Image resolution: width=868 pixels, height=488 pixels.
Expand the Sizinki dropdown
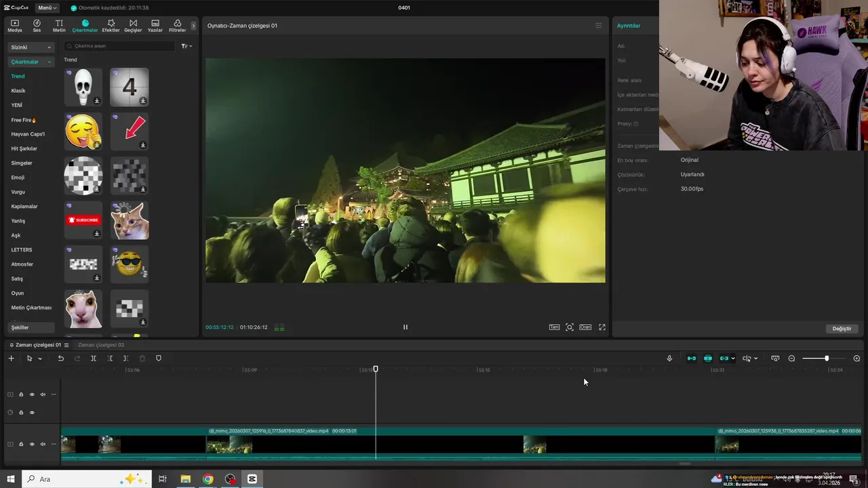[31, 47]
